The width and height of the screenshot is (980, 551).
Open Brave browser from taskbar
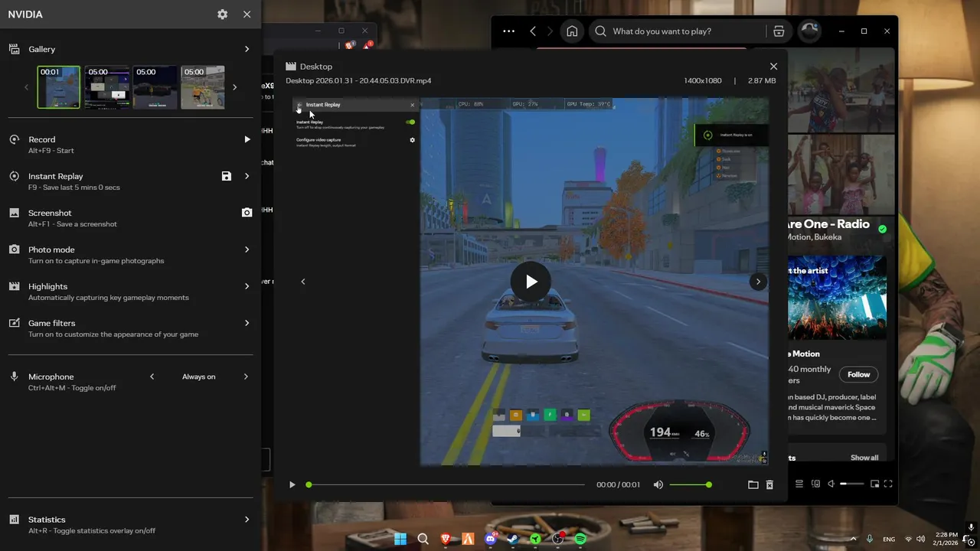point(446,539)
